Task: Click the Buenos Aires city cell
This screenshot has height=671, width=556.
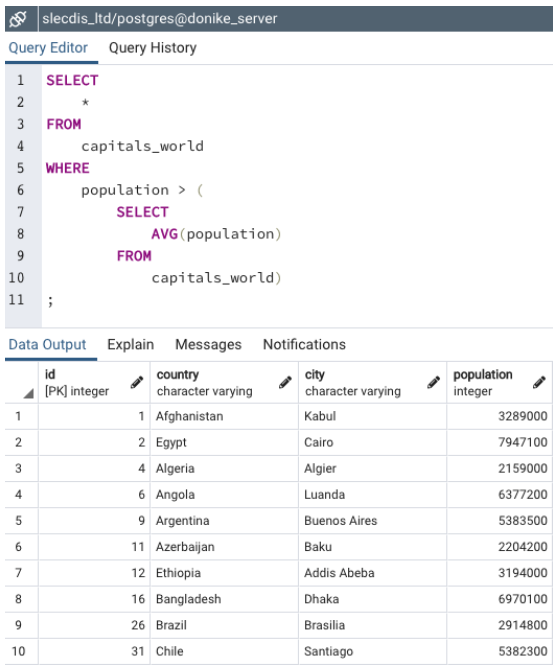Action: (372, 520)
